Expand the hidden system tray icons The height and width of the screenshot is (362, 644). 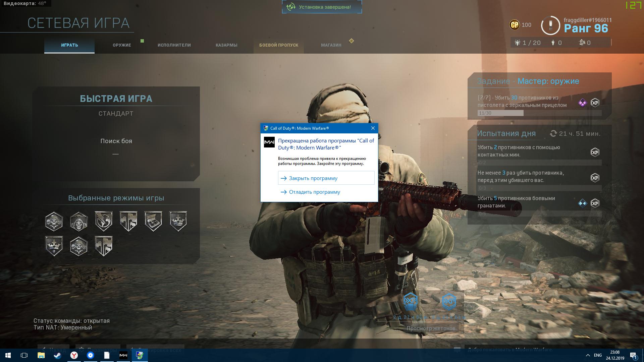tap(588, 355)
